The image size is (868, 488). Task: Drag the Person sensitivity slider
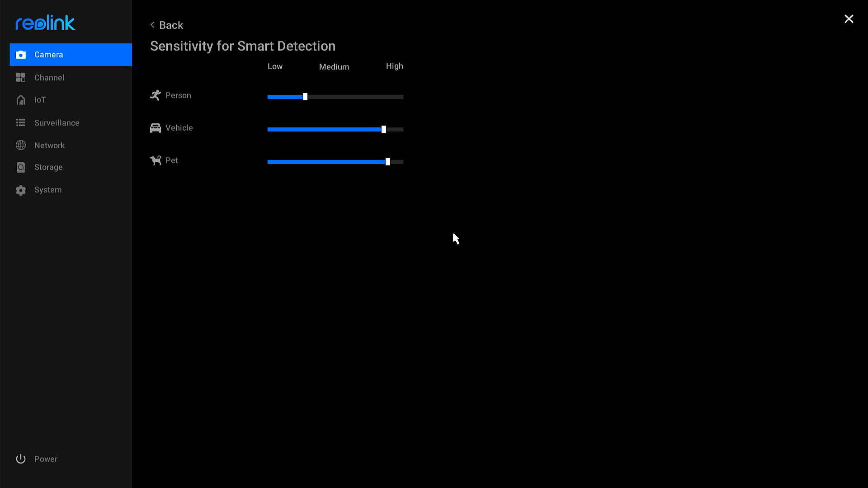[305, 97]
